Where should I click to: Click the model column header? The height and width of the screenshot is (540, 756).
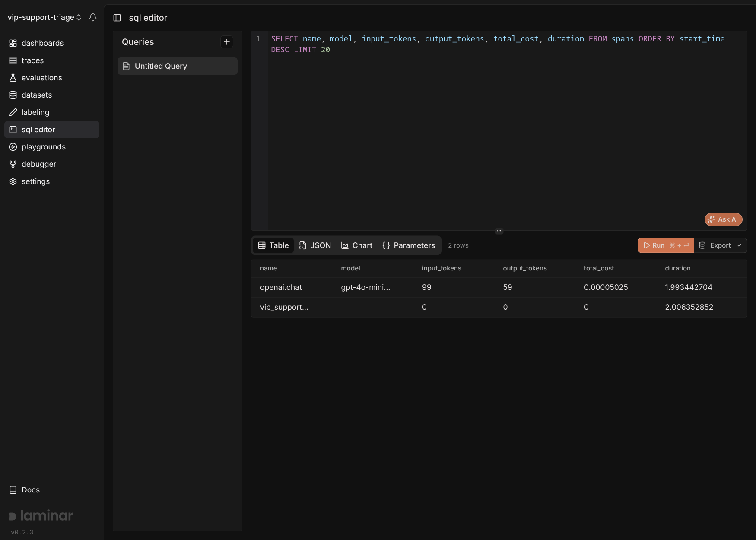point(350,268)
